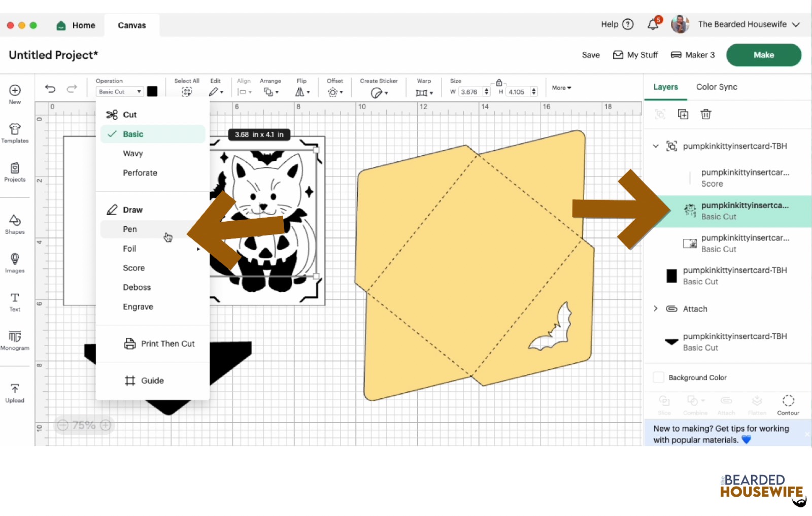Enable the Background Color checkbox

click(658, 377)
